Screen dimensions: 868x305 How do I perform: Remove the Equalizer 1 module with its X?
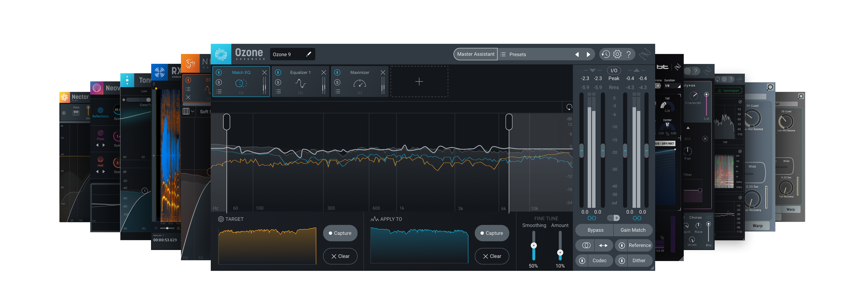[324, 73]
